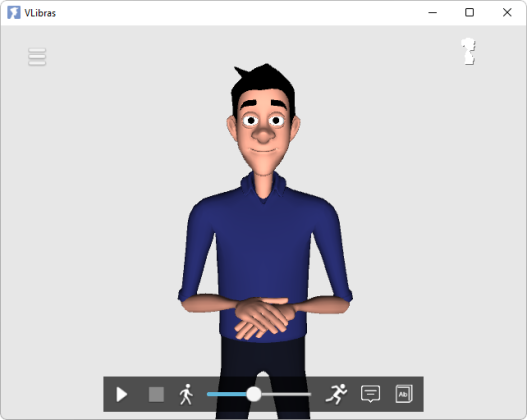Click the VLibras app icon in the title bar
This screenshot has height=420, width=527.
point(13,13)
